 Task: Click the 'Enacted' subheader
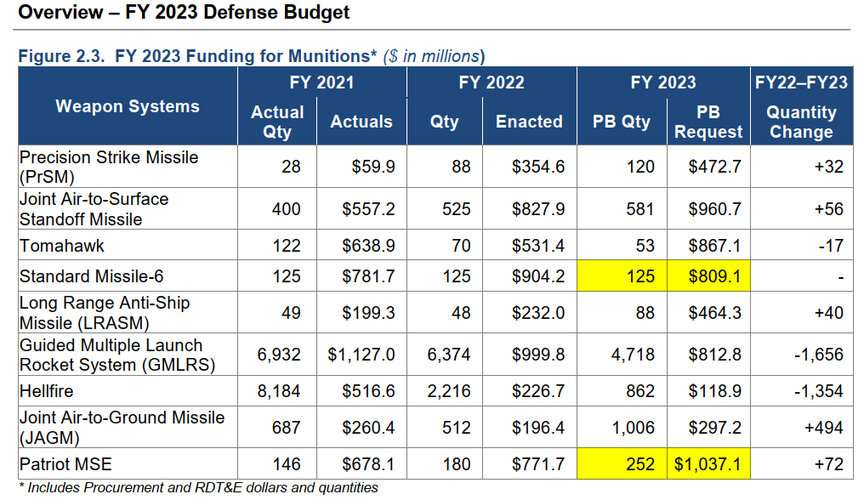[529, 122]
